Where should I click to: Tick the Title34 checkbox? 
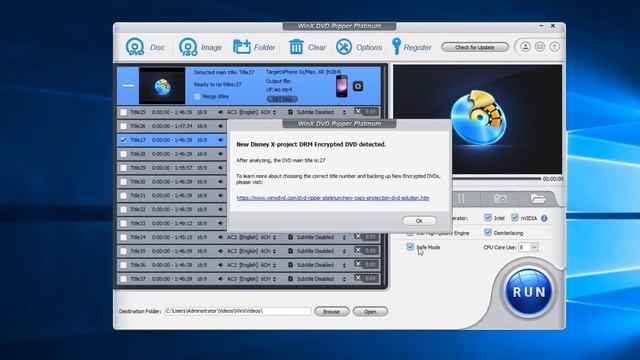point(123,237)
